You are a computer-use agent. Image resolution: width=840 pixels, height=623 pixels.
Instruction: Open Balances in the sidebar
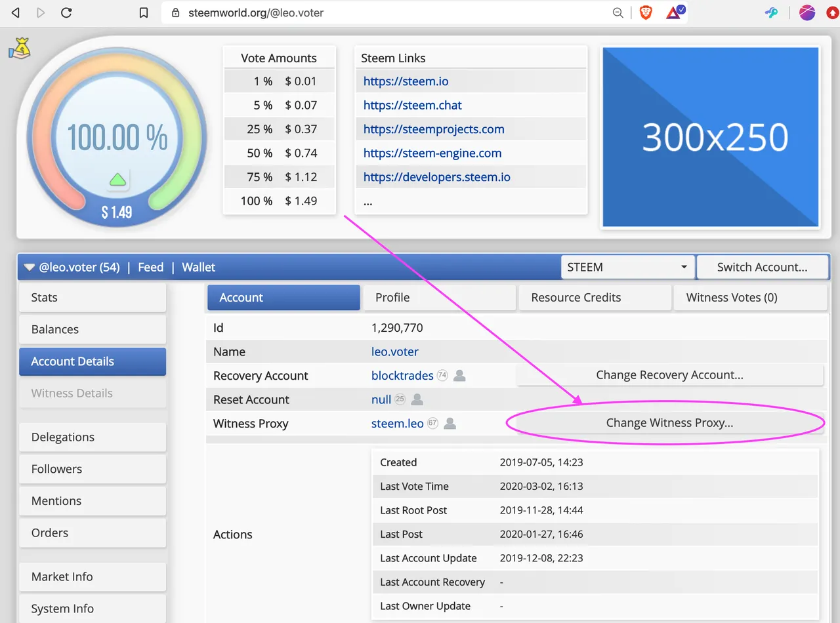[93, 329]
